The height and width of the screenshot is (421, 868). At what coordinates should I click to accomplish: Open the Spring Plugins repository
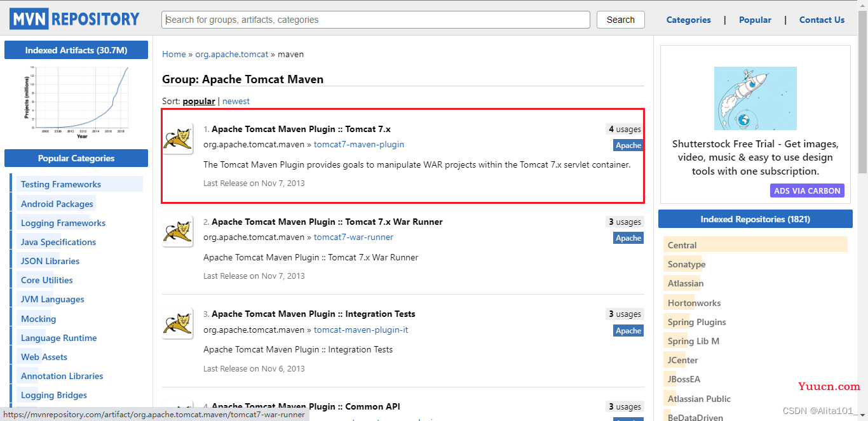click(x=697, y=322)
